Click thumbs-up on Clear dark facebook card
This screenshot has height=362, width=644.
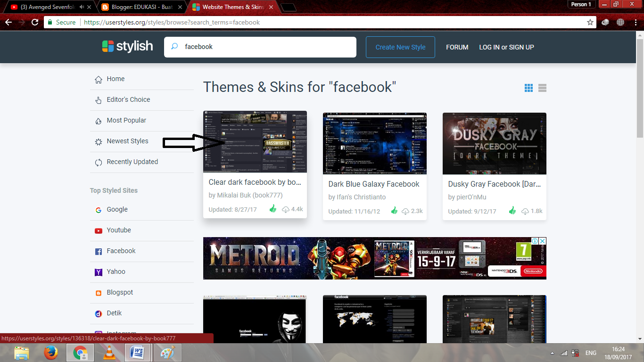273,209
